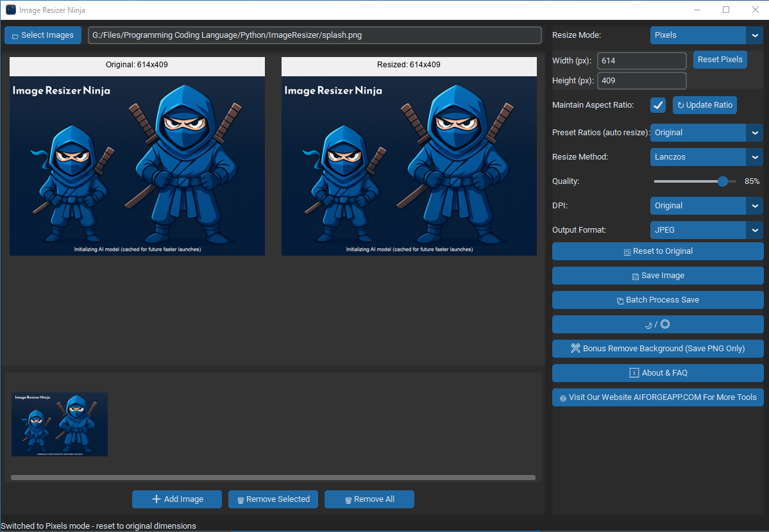This screenshot has height=532, width=769.
Task: Click the Save Image button
Action: click(657, 276)
